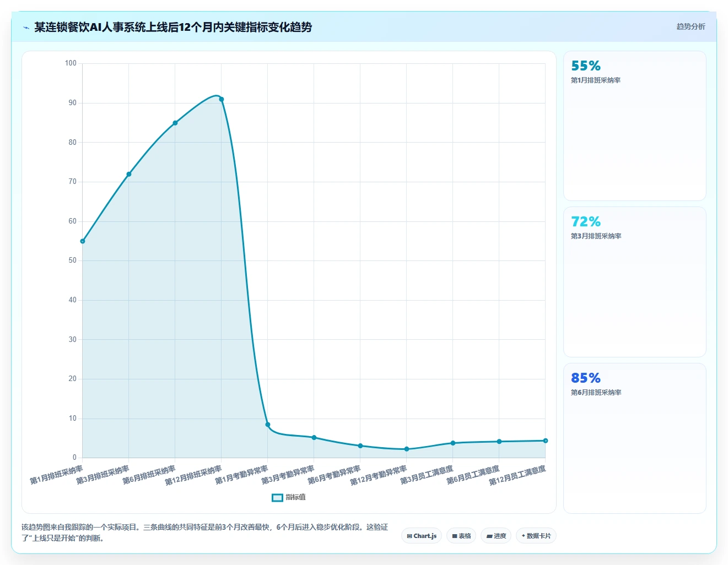Open the 85% stat card
The width and height of the screenshot is (728, 565).
pyautogui.click(x=635, y=438)
